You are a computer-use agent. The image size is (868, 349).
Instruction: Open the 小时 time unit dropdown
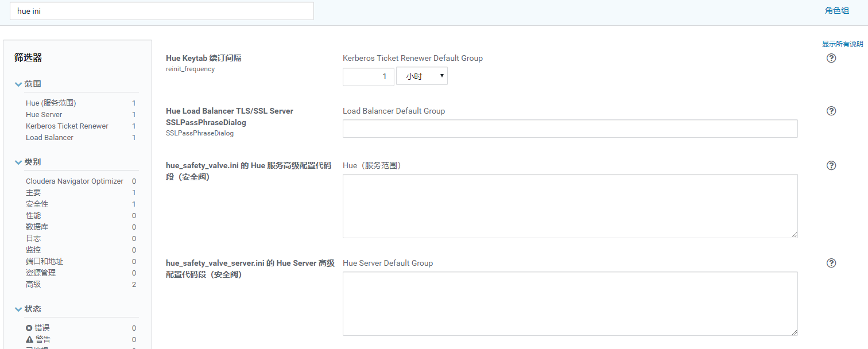click(x=422, y=76)
